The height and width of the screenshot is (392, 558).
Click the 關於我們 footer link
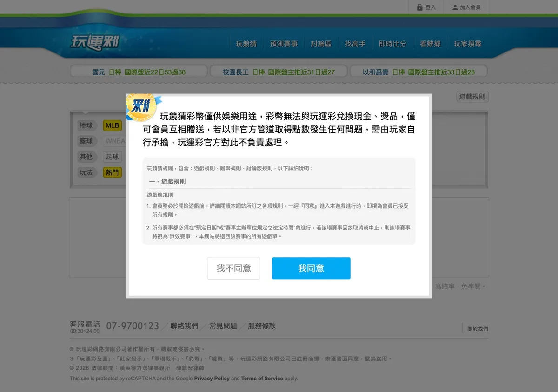(x=478, y=329)
